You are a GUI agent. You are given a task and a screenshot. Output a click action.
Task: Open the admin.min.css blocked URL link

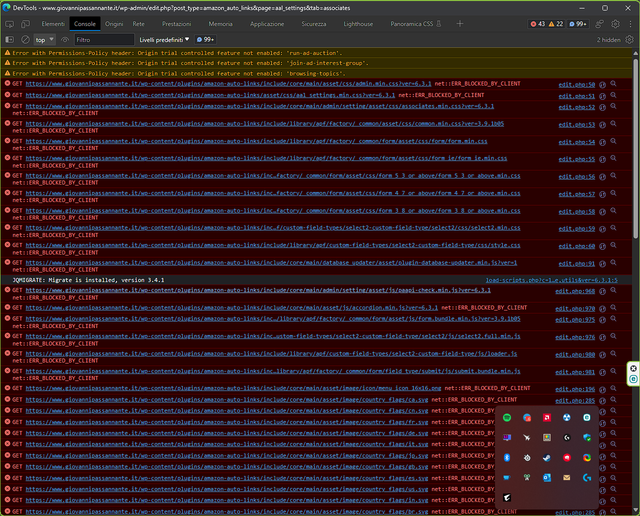(228, 84)
